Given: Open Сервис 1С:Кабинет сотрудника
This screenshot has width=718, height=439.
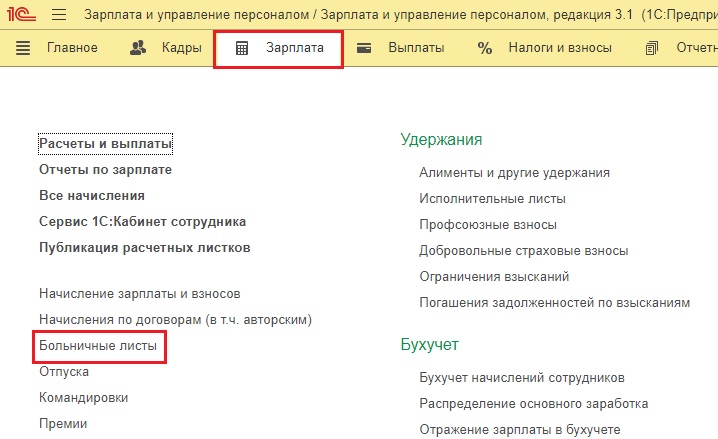Looking at the screenshot, I should [142, 222].
